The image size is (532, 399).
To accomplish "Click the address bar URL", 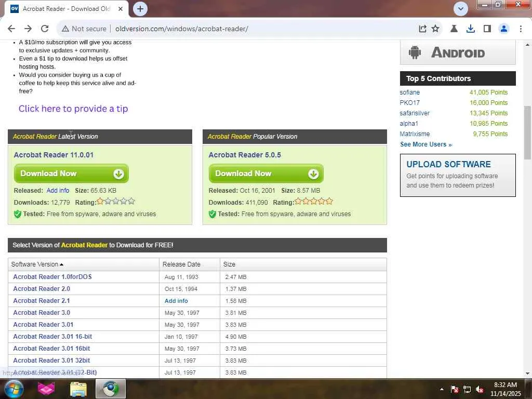I will click(181, 29).
